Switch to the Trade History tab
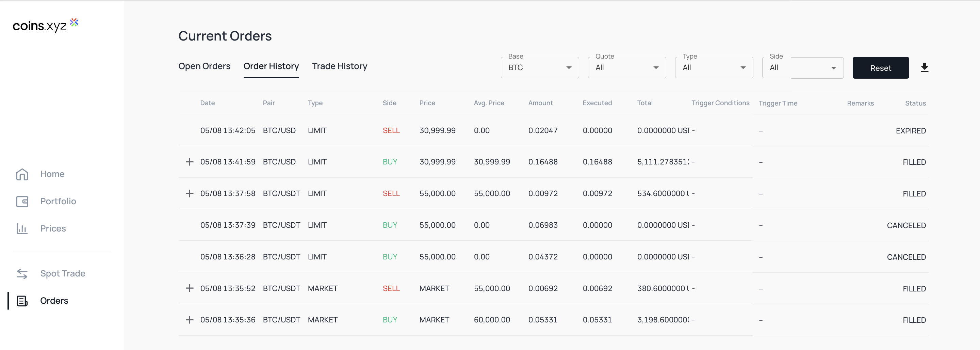The height and width of the screenshot is (350, 980). 339,66
